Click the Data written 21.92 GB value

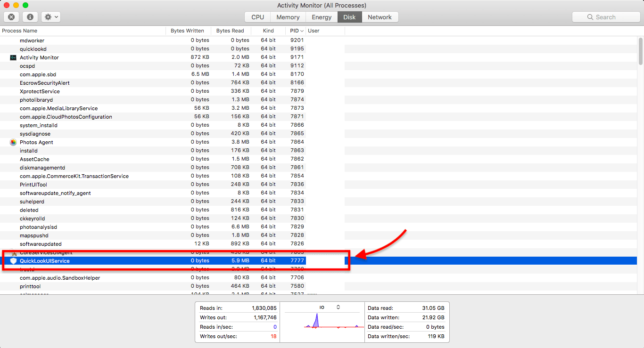[x=433, y=317]
